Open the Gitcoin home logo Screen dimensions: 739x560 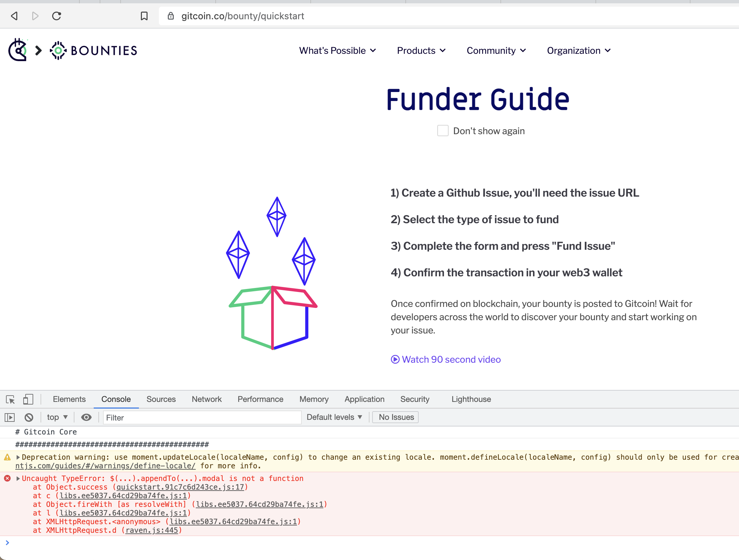click(18, 50)
